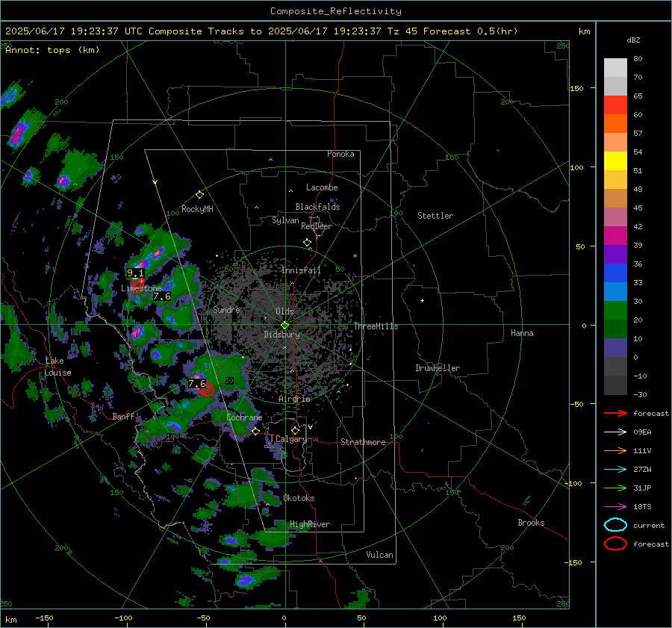The image size is (672, 628).
Task: Click the 'Annot: tops (km)' label
Action: (52, 50)
